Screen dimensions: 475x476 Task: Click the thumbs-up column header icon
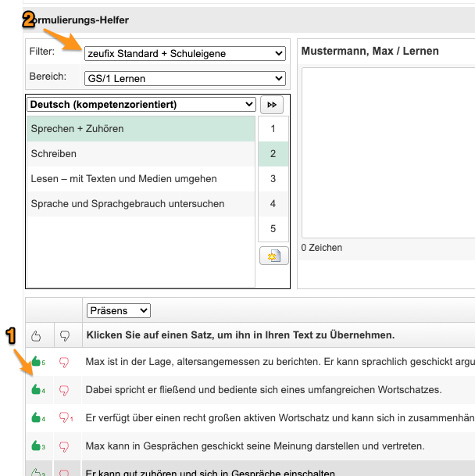pos(36,336)
